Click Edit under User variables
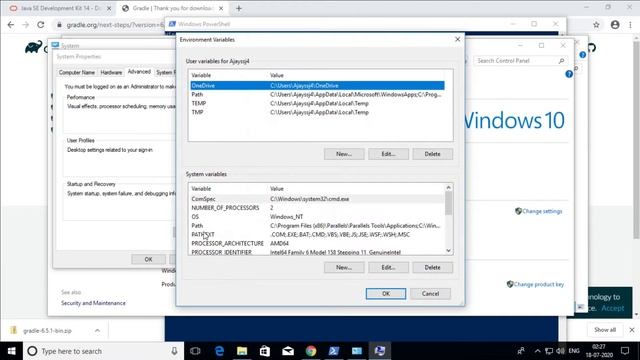 click(388, 154)
